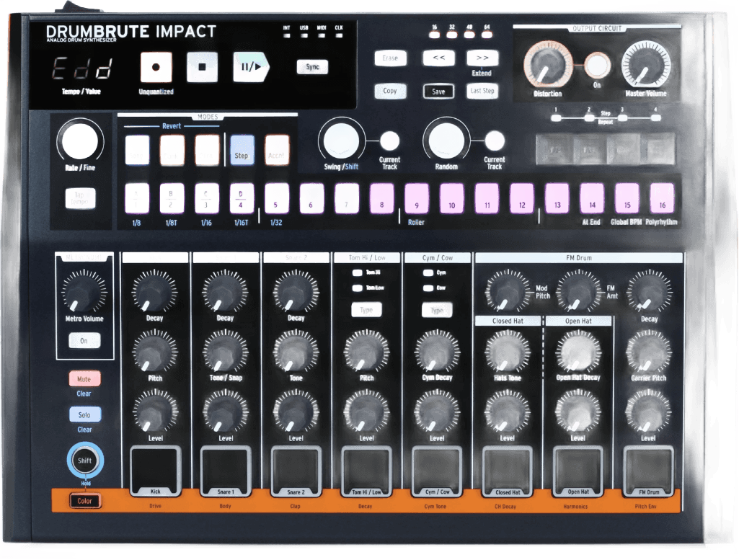
Task: Toggle the Metronome On button
Action: point(84,340)
